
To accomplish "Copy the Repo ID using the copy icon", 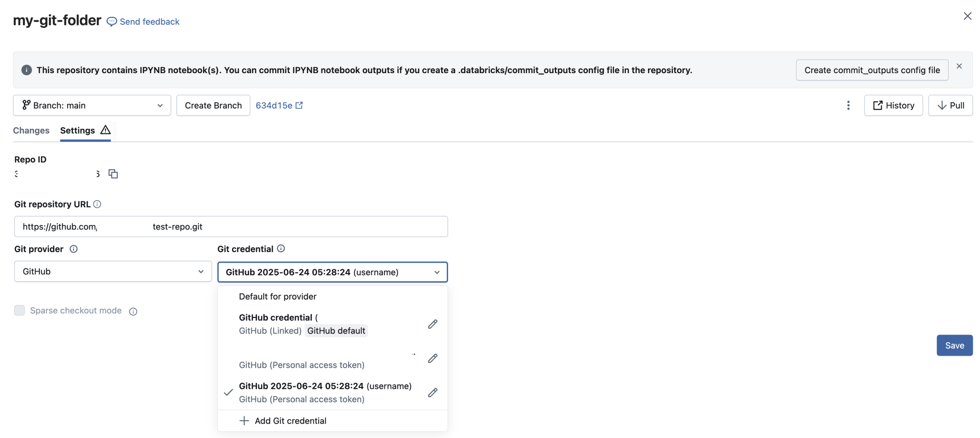I will pos(113,173).
